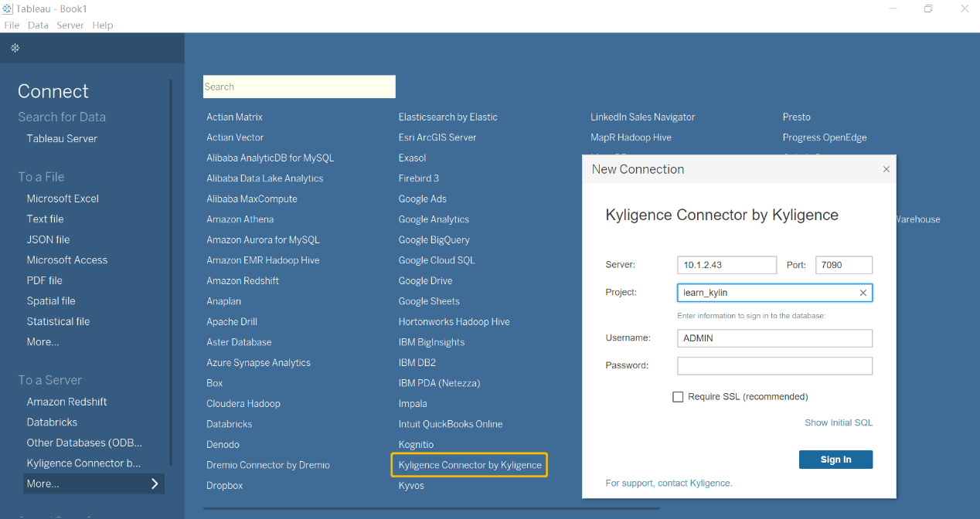Open the File menu

12,25
